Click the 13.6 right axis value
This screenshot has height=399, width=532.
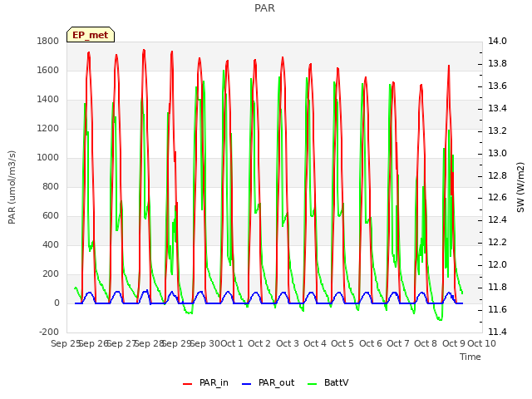tap(497, 86)
